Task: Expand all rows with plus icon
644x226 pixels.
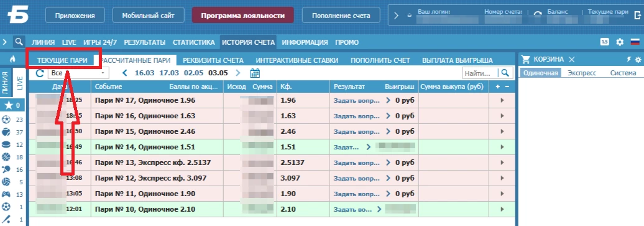Action: click(x=498, y=87)
